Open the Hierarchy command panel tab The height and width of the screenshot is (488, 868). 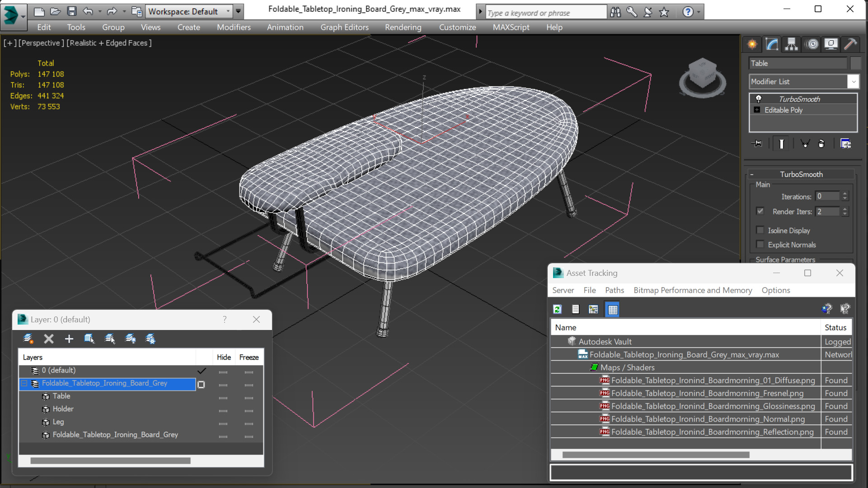pos(791,44)
